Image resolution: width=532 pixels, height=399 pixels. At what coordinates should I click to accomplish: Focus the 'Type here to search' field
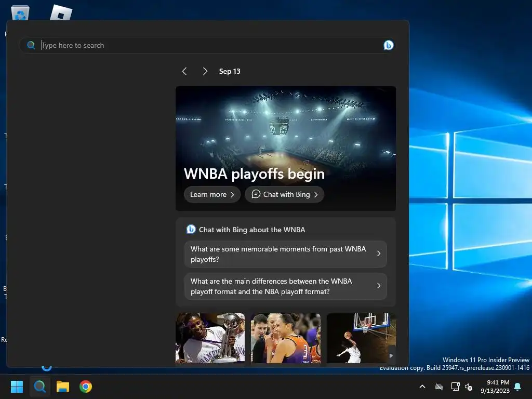(x=207, y=45)
